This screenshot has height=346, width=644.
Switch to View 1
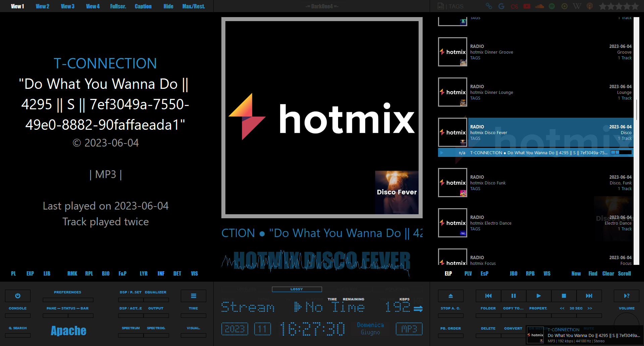tap(17, 6)
